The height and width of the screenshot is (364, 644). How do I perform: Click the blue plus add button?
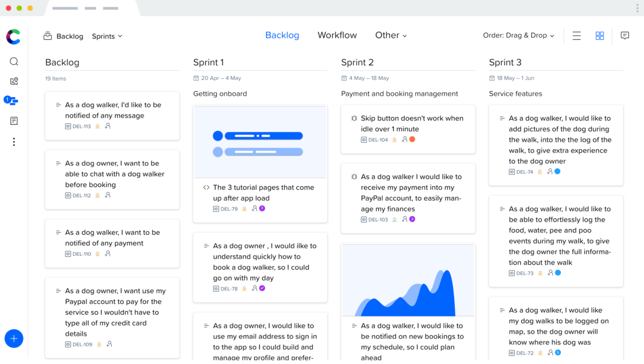tap(14, 339)
